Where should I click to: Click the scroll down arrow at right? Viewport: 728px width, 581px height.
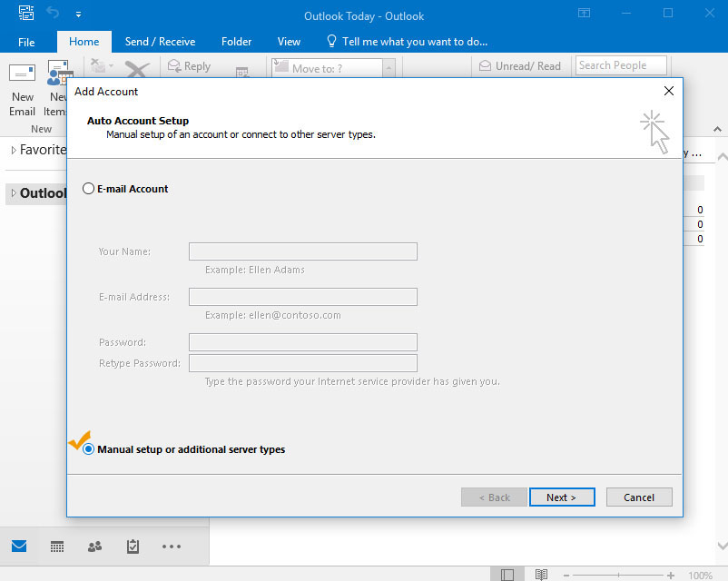click(722, 546)
